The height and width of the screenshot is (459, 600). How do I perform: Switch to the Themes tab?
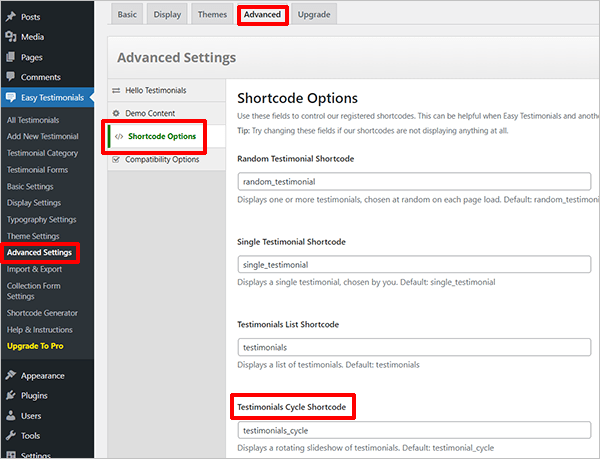212,14
